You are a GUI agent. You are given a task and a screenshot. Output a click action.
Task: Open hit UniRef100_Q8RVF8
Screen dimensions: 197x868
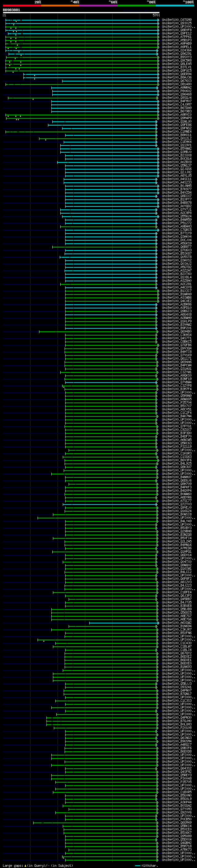[177, 30]
